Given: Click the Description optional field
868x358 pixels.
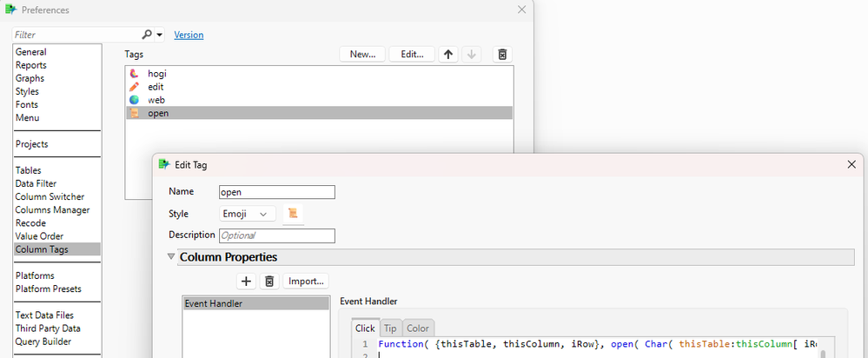Looking at the screenshot, I should point(277,235).
